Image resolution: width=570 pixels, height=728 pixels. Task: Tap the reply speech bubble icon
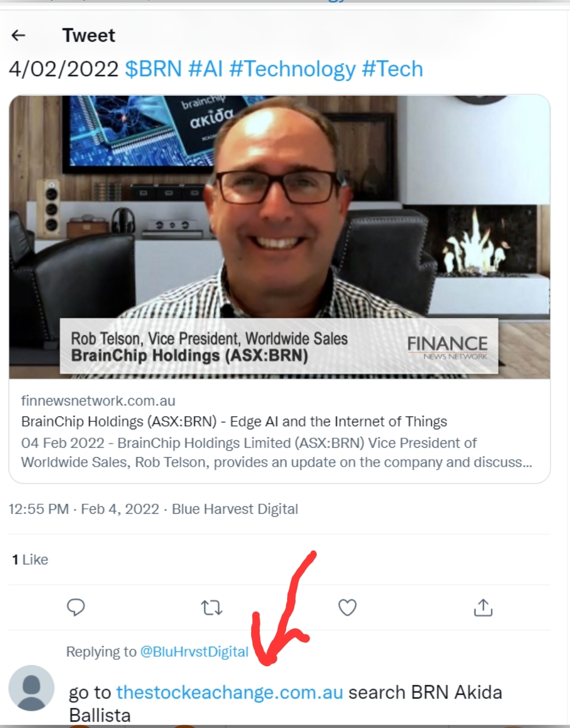pos(76,607)
